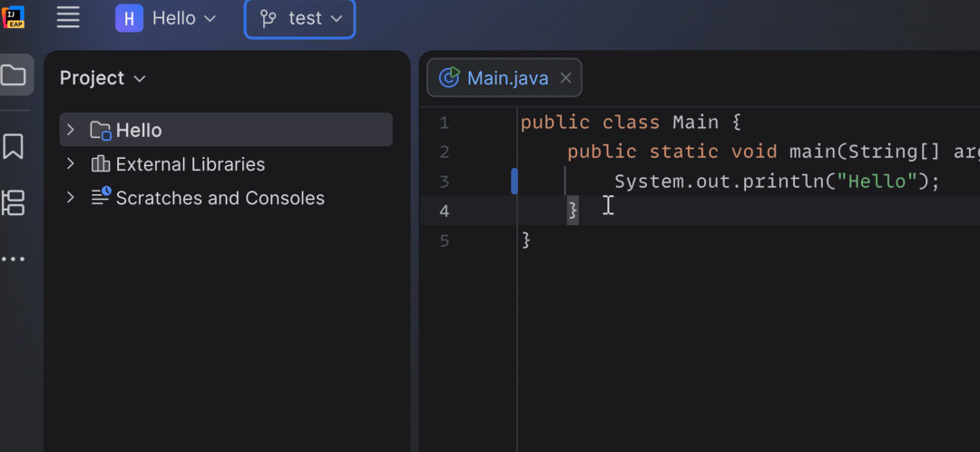Close the Main.java tab
Image resolution: width=980 pixels, height=452 pixels.
(x=565, y=78)
